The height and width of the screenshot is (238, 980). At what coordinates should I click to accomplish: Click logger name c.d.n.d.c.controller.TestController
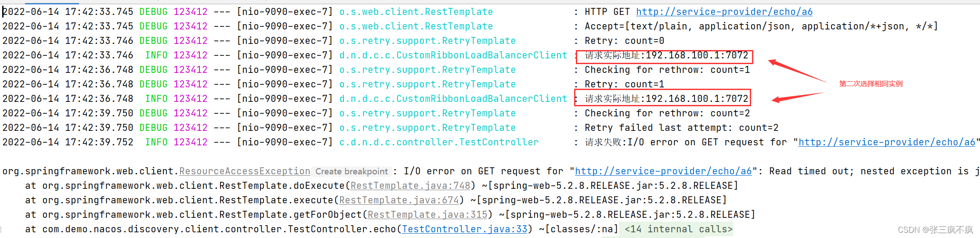tap(439, 142)
